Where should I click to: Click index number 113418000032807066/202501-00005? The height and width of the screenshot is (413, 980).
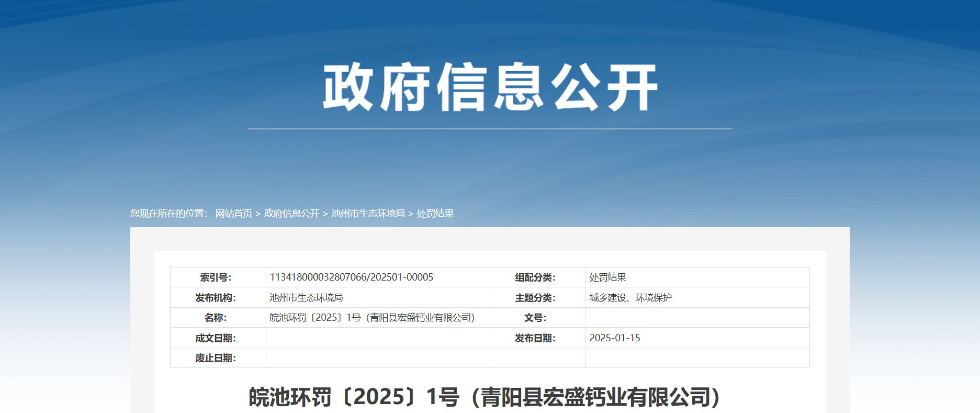tap(352, 277)
